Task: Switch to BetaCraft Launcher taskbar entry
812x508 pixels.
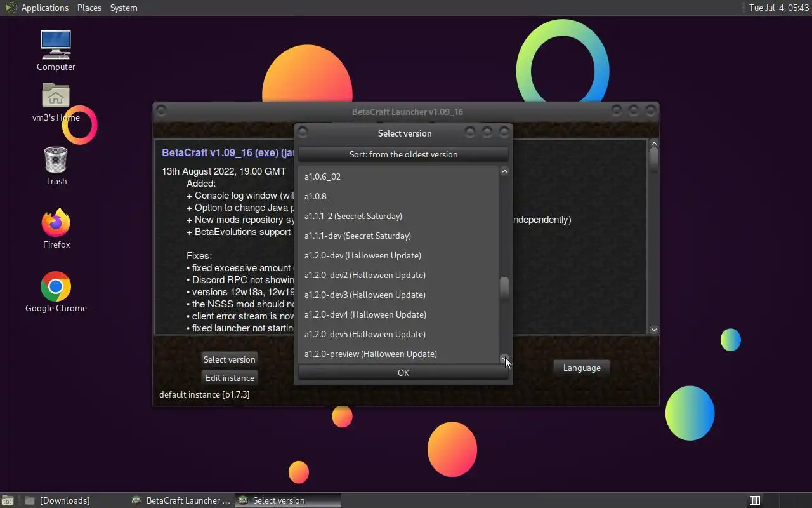Action: click(x=181, y=500)
